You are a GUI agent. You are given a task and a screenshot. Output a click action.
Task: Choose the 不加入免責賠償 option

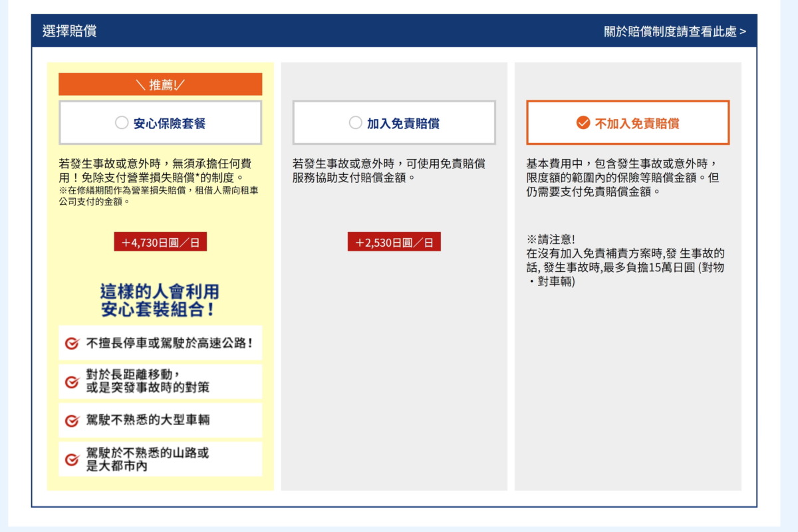pyautogui.click(x=628, y=123)
